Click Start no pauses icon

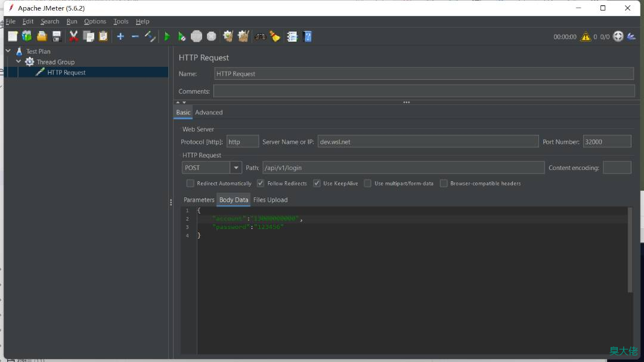pyautogui.click(x=181, y=36)
